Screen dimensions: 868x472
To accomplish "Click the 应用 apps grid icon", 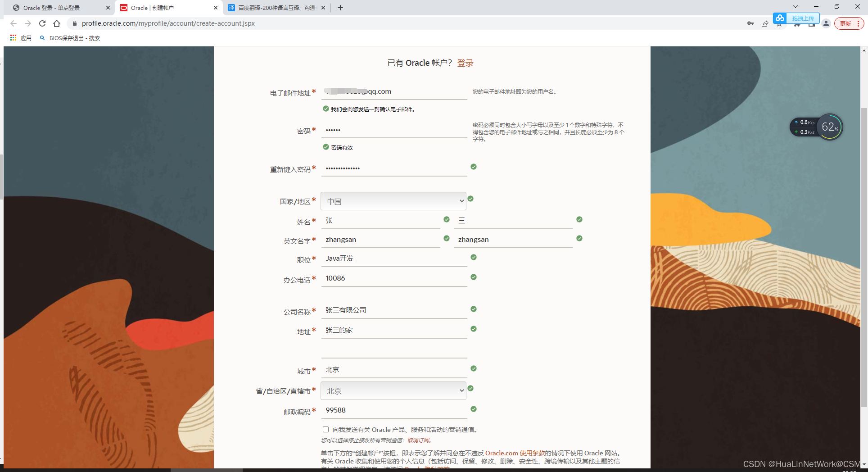I will pos(13,38).
